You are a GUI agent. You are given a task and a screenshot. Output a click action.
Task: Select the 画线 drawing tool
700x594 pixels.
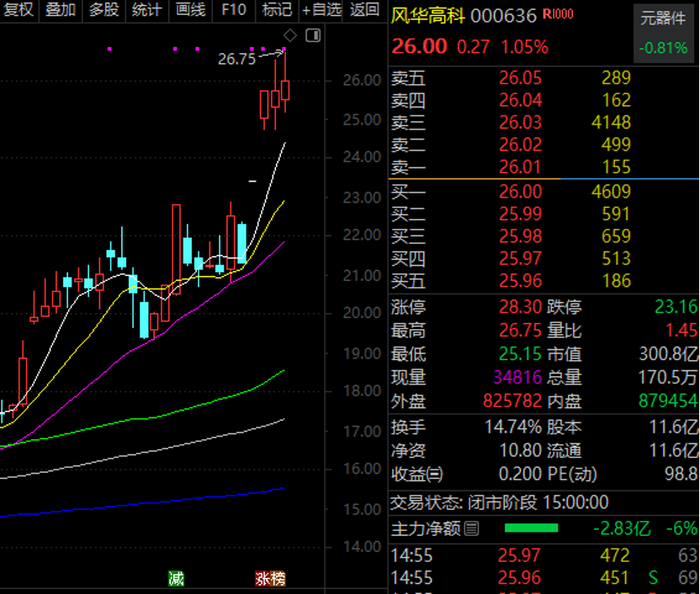190,10
